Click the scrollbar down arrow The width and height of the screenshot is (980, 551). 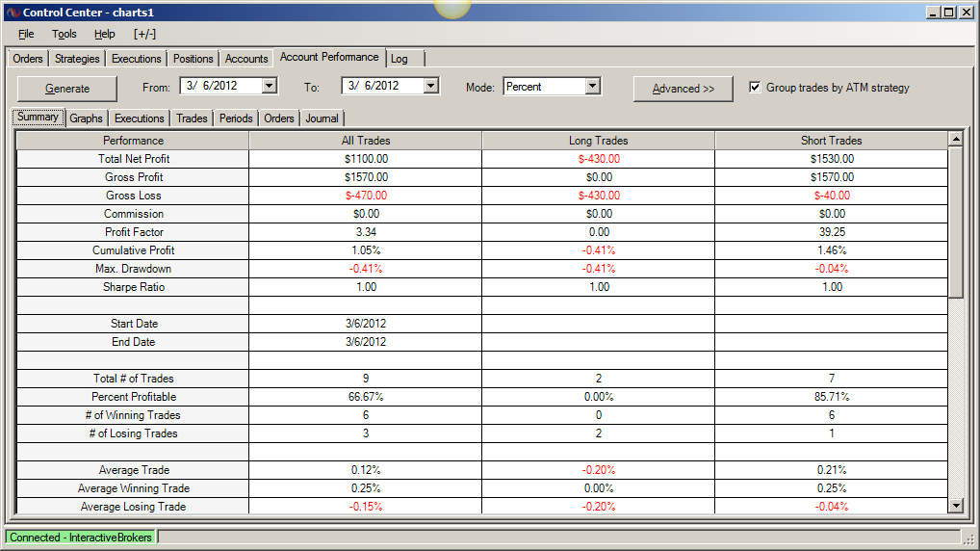tap(956, 506)
